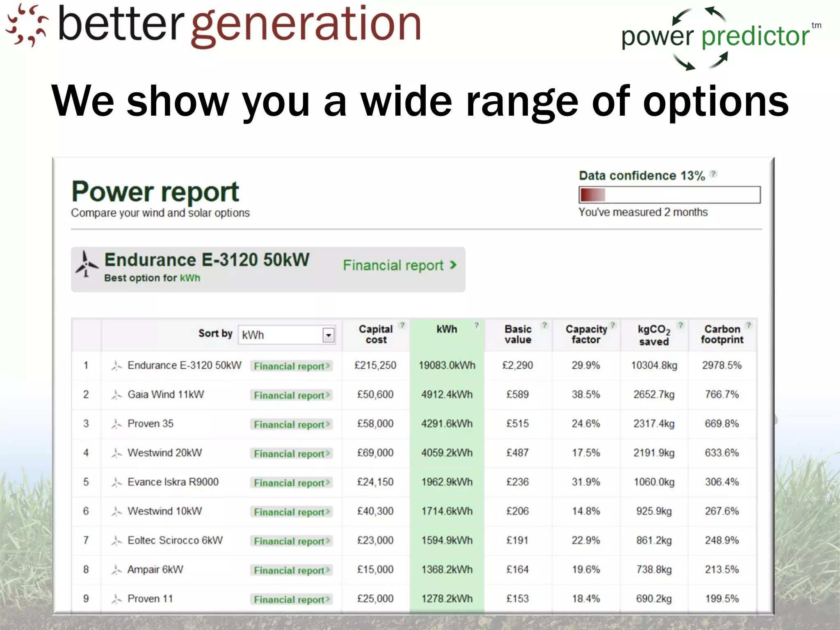Click the Capacity factor help icon
Viewport: 840px width, 630px height.
[x=613, y=325]
